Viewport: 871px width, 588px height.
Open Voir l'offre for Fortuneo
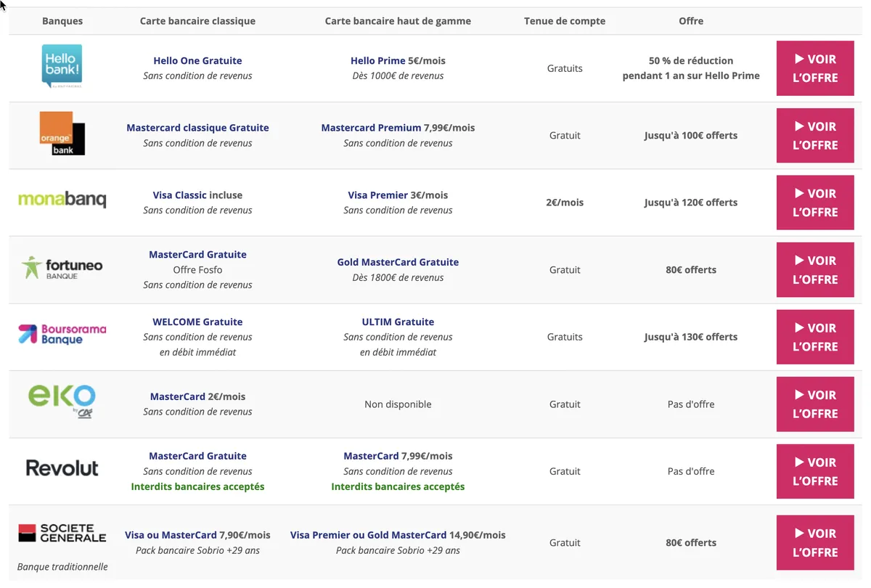[x=815, y=270]
